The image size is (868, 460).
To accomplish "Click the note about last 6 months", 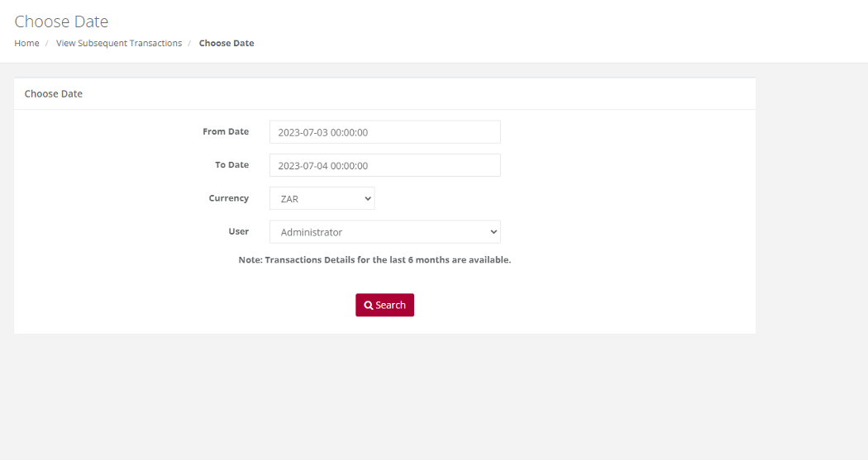I will point(374,260).
